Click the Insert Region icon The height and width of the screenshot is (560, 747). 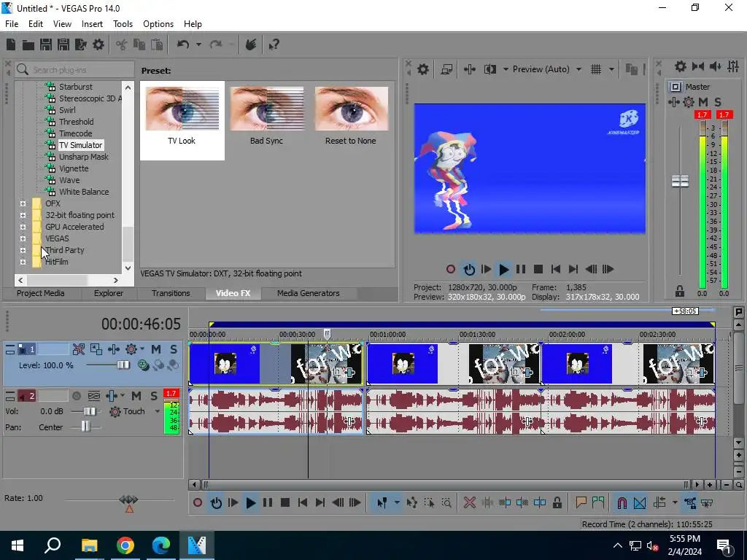pos(598,503)
